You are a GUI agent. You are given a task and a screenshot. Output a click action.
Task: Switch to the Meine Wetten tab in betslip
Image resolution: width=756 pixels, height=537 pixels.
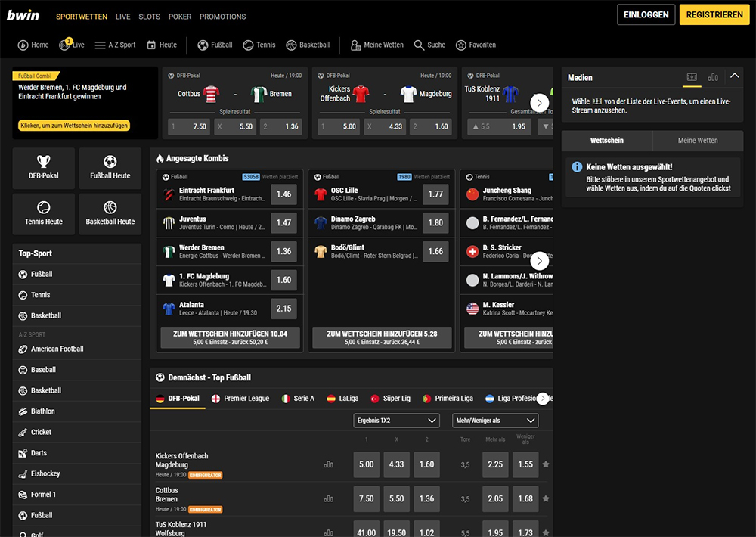[x=698, y=141]
